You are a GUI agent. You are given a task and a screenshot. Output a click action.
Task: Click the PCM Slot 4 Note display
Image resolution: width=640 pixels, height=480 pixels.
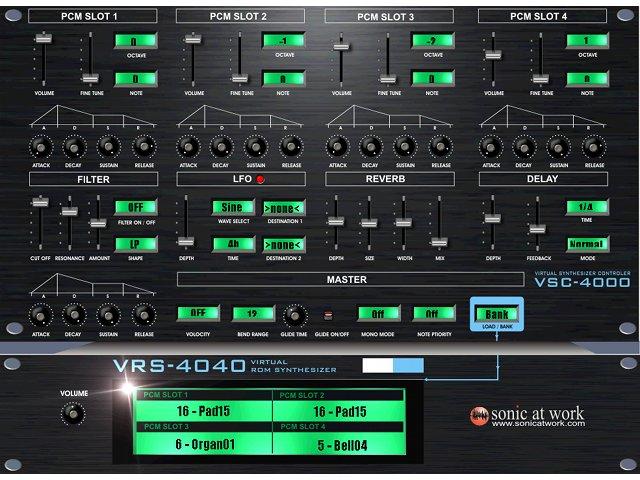pyautogui.click(x=587, y=79)
